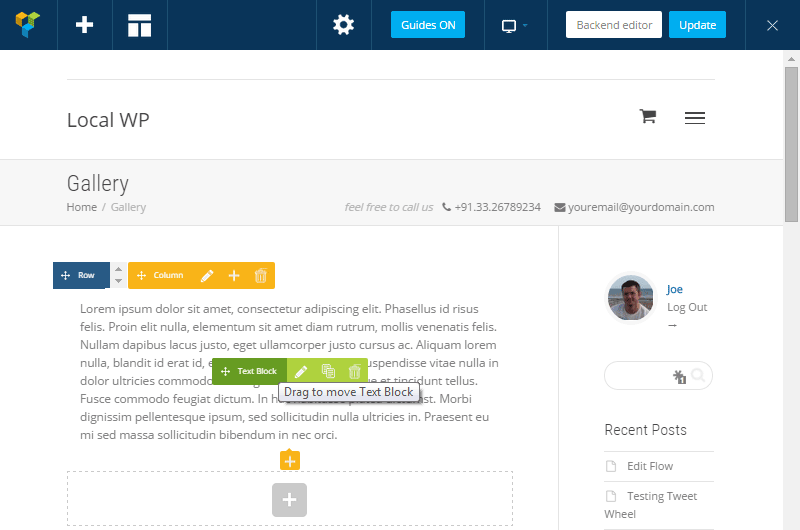Click the Recent Posts widget heading
This screenshot has width=800, height=530.
tap(645, 430)
